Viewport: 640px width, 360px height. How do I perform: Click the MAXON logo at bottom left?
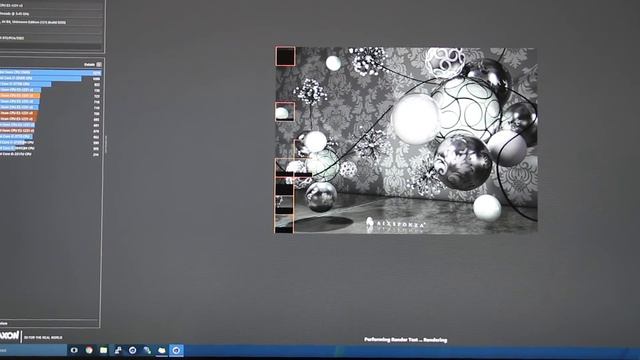point(10,336)
